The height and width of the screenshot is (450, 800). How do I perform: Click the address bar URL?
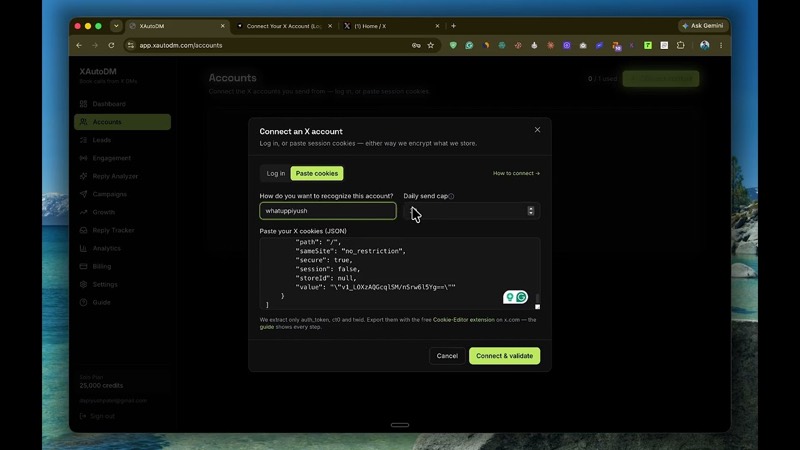(181, 45)
